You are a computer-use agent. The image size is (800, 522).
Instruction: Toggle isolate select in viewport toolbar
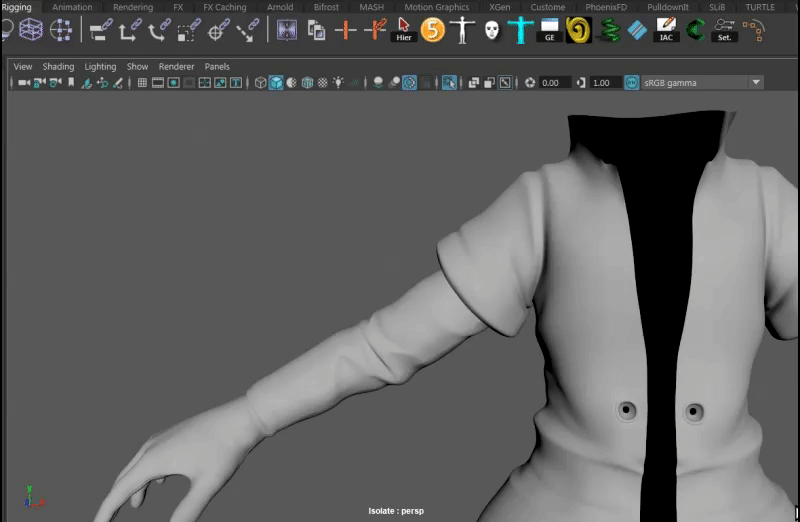449,83
